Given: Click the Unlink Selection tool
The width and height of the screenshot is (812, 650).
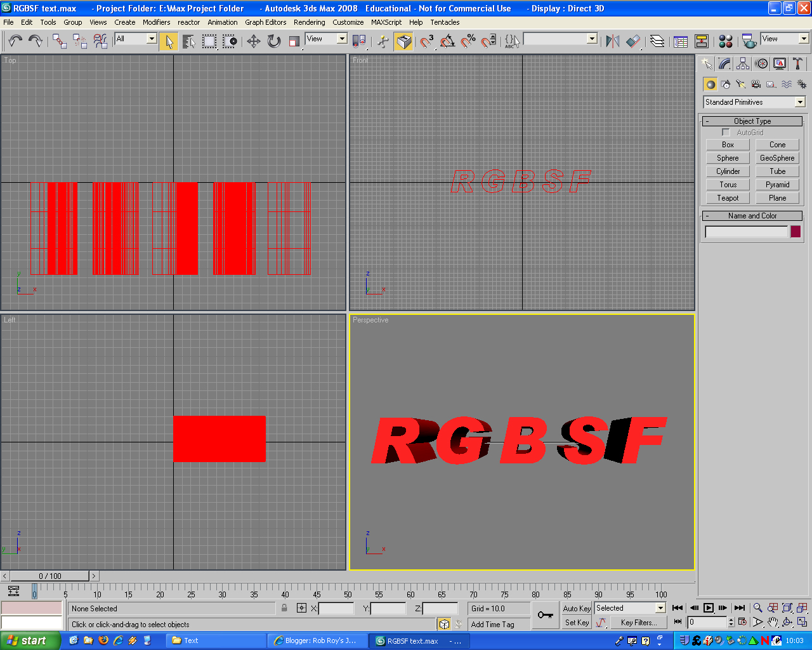Looking at the screenshot, I should coord(80,41).
